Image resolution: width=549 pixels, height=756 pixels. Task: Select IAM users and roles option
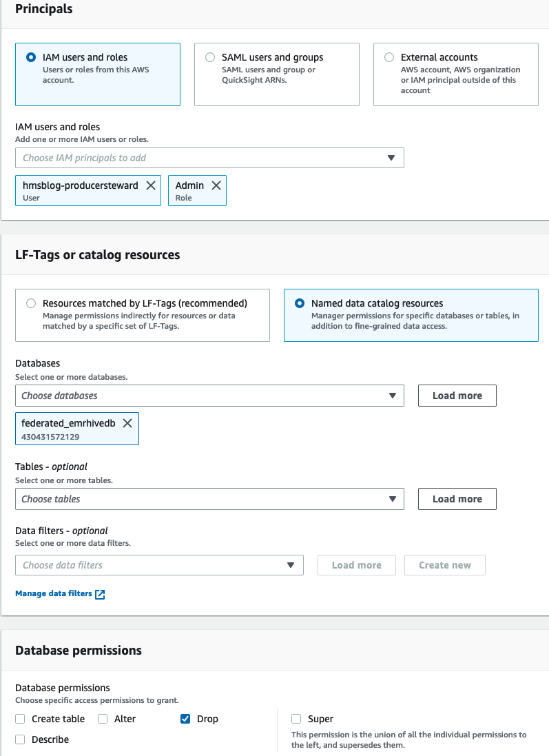[31, 58]
